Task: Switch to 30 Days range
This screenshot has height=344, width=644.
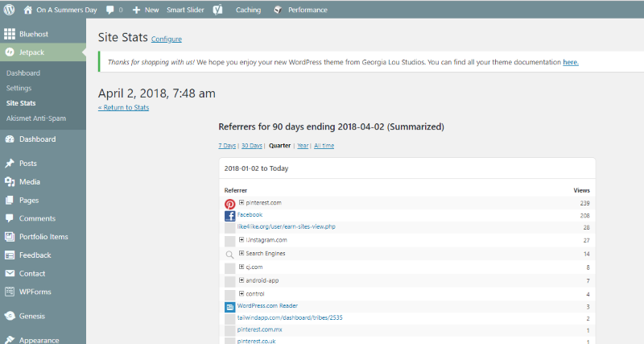Action: pyautogui.click(x=252, y=146)
